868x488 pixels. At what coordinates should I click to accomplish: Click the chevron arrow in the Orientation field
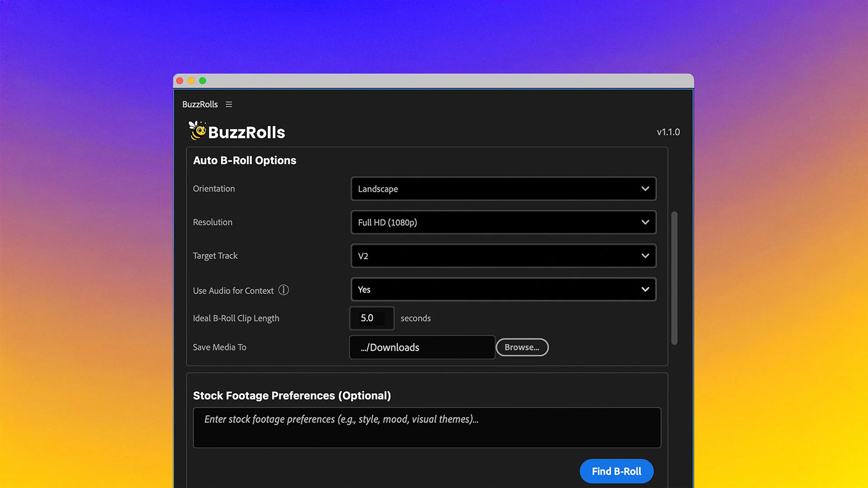click(645, 189)
